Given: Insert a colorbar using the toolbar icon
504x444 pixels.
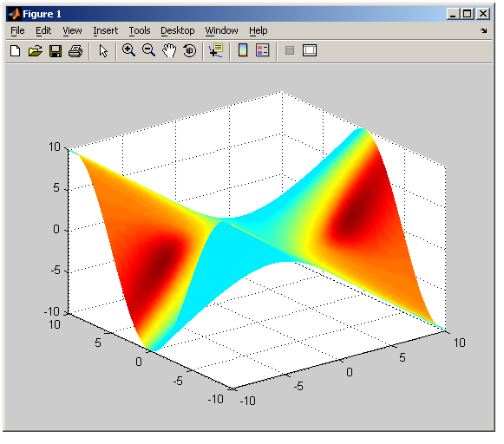Looking at the screenshot, I should pyautogui.click(x=243, y=50).
